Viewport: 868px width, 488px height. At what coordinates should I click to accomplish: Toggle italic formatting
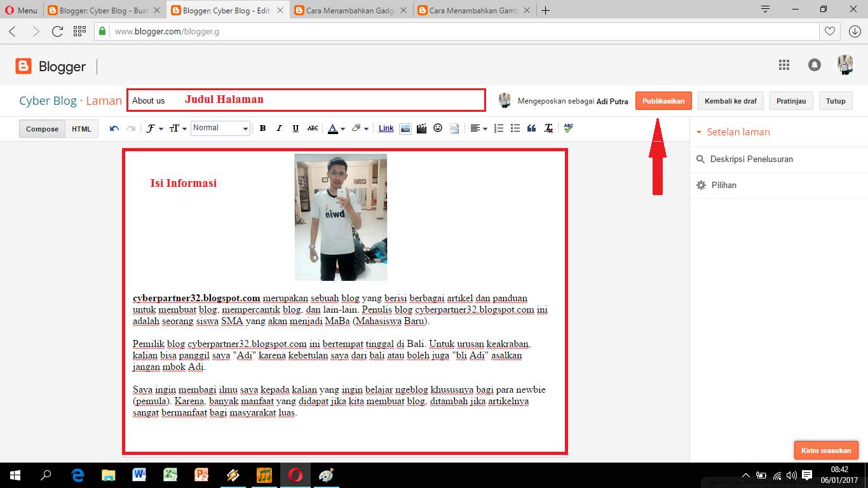(279, 128)
